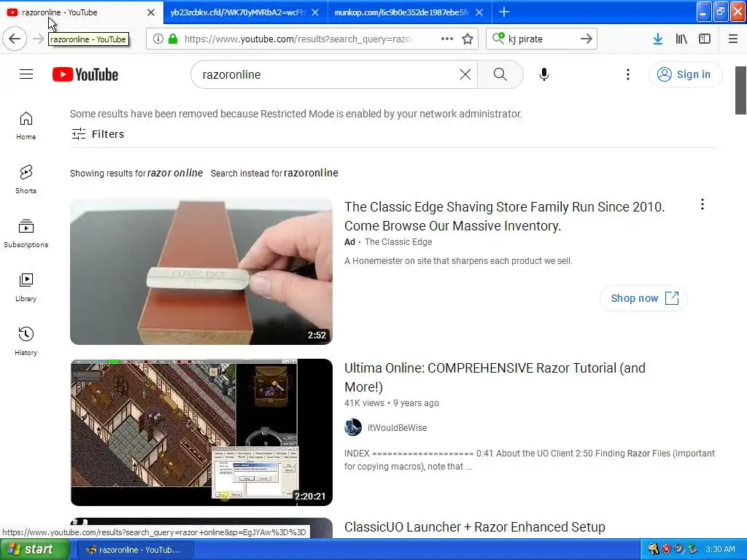747x560 pixels.
Task: Click Shop now on the ad
Action: click(643, 298)
